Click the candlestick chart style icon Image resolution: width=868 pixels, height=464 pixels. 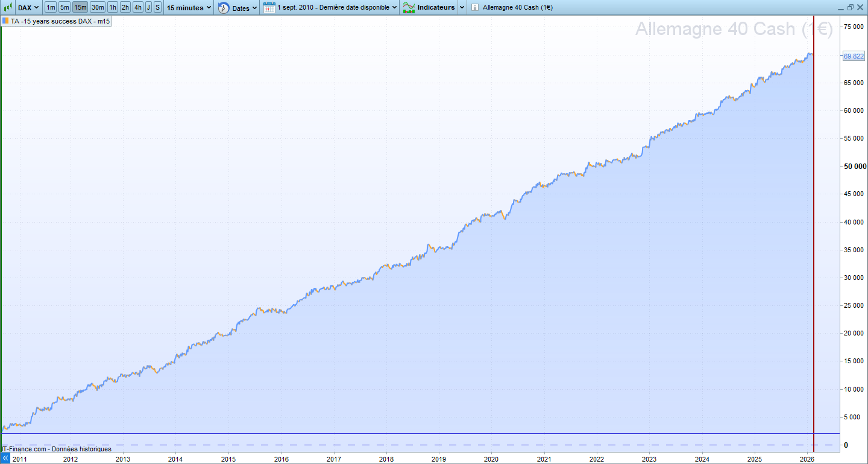pyautogui.click(x=8, y=8)
